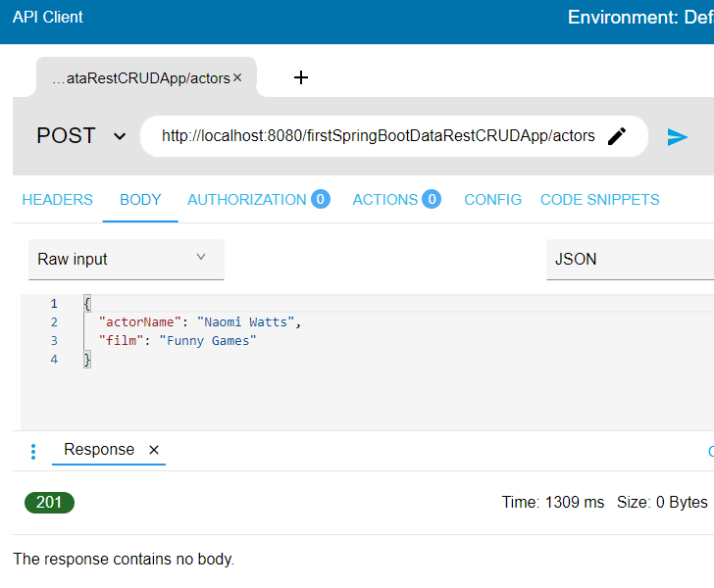Viewport: 714px width, 588px height.
Task: Place cursor on the "actorName" line
Action: [x=200, y=322]
